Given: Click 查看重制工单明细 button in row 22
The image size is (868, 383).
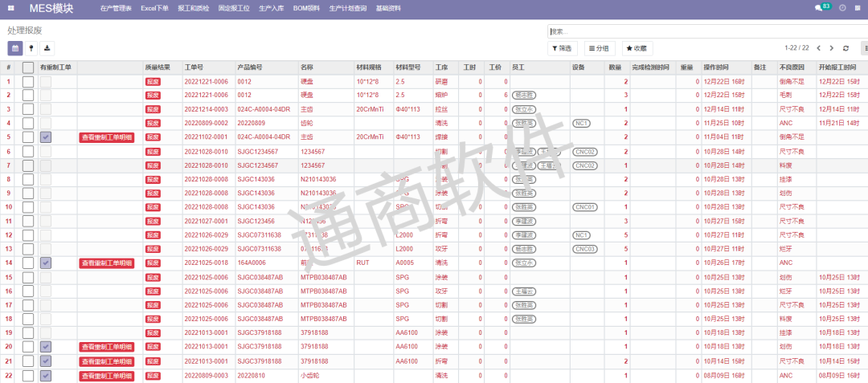Looking at the screenshot, I should coord(106,375).
